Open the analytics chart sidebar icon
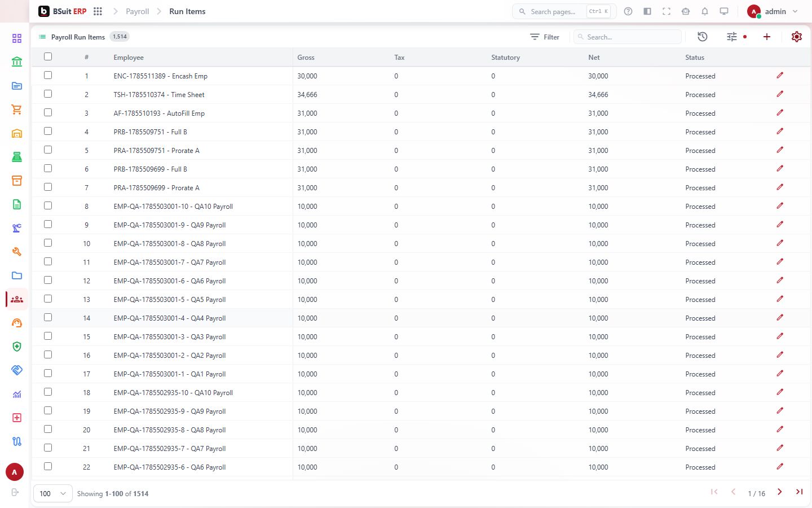Viewport: 812px width, 508px height. [17, 394]
